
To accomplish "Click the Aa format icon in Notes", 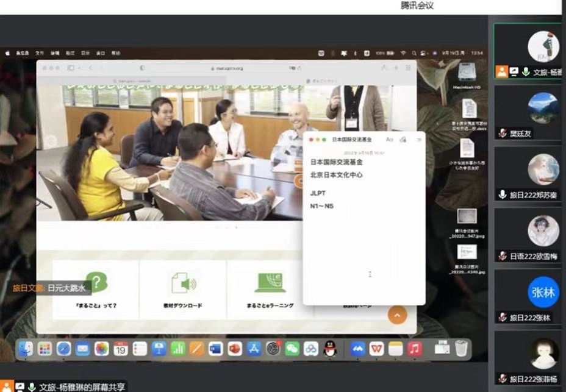I will click(390, 140).
